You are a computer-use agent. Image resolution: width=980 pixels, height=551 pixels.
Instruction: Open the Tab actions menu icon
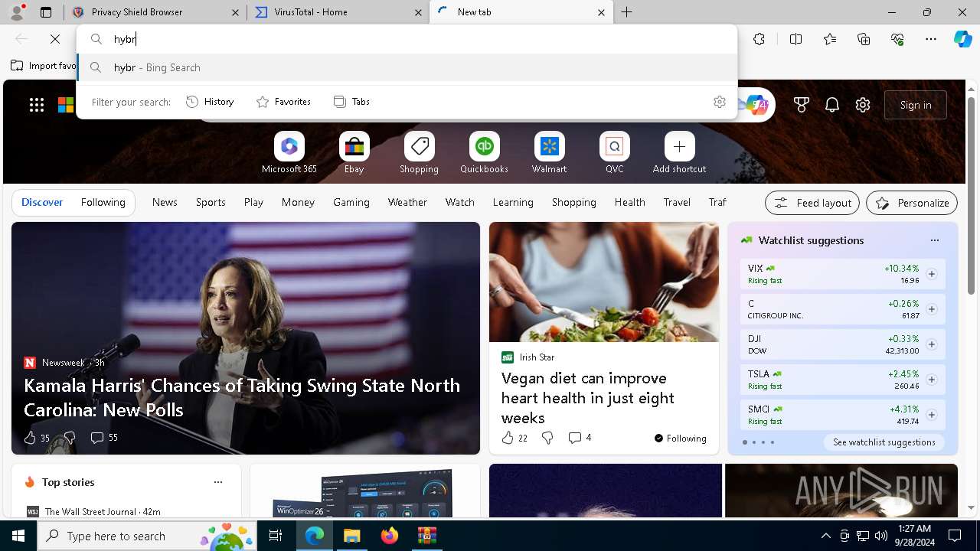point(46,12)
